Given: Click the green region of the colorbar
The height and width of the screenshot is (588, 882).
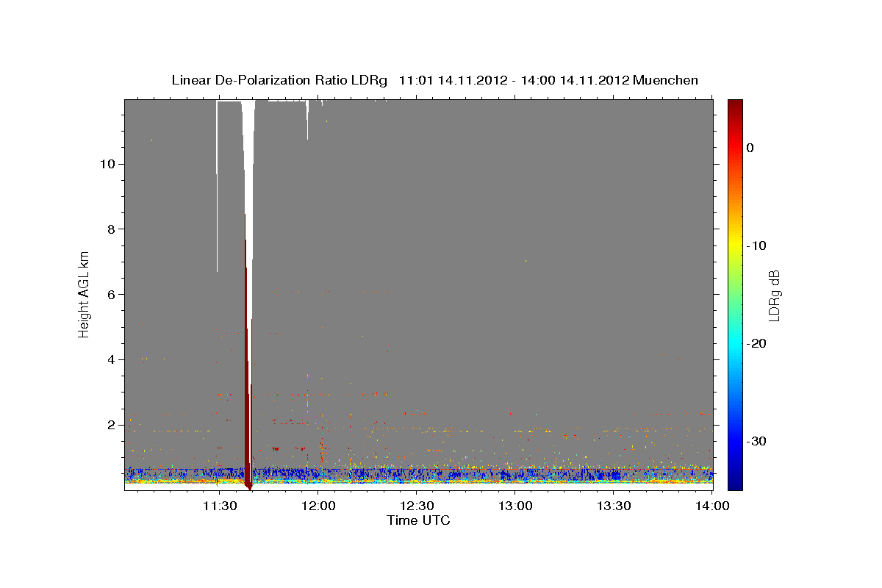Looking at the screenshot, I should point(735,294).
